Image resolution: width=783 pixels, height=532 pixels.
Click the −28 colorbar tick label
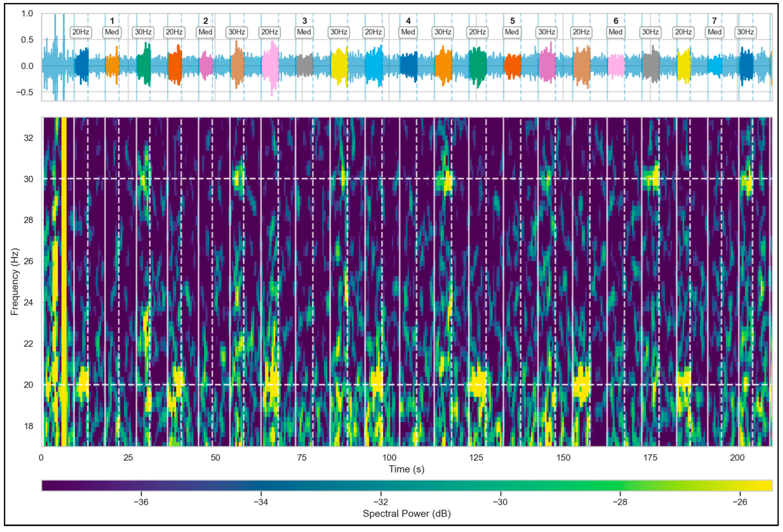620,502
